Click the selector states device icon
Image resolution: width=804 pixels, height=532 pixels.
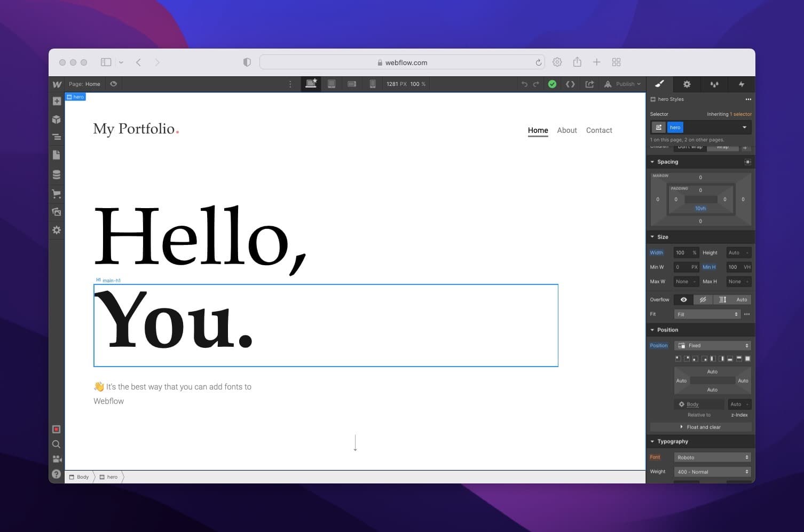tap(659, 128)
